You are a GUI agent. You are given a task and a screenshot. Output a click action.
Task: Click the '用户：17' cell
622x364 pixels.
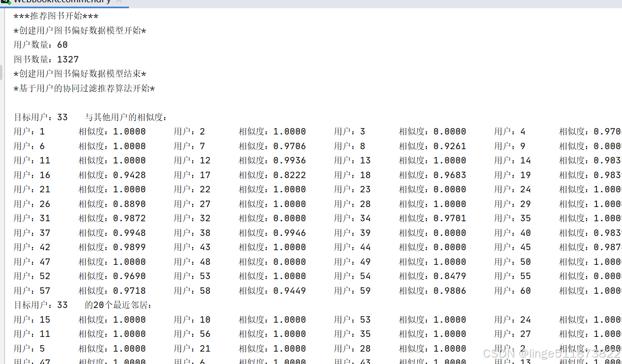[x=192, y=175]
